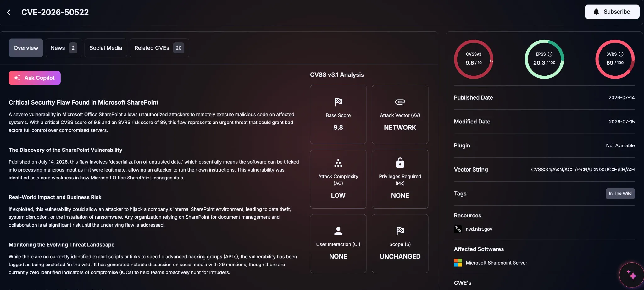This screenshot has width=644, height=290.
Task: Click the Affected Softwares section label
Action: [x=479, y=249]
